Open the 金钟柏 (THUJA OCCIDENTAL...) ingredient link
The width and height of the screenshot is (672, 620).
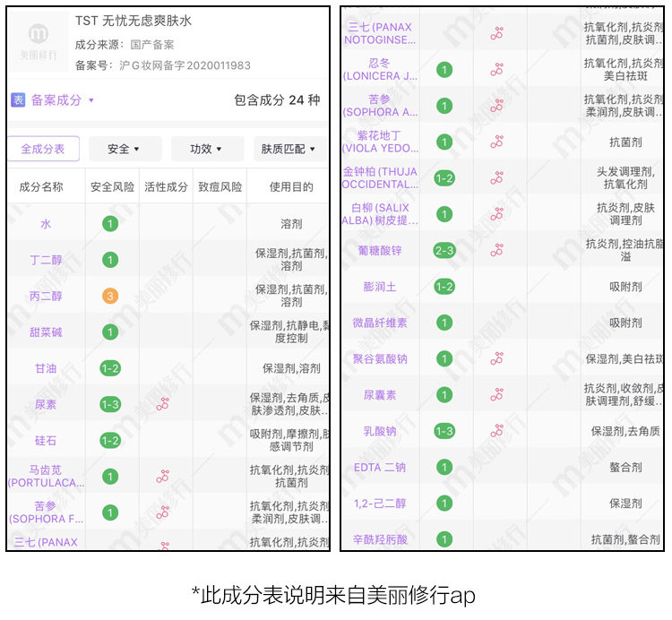pyautogui.click(x=380, y=177)
